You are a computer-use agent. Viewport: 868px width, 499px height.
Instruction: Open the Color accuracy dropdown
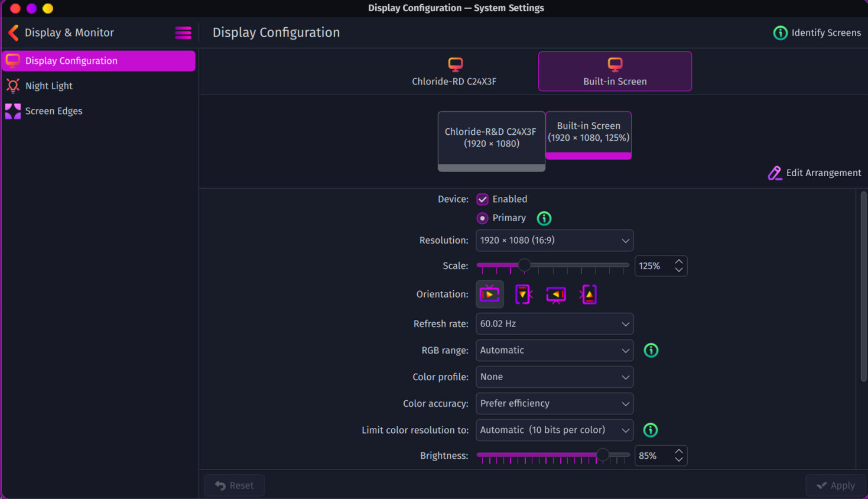click(554, 404)
